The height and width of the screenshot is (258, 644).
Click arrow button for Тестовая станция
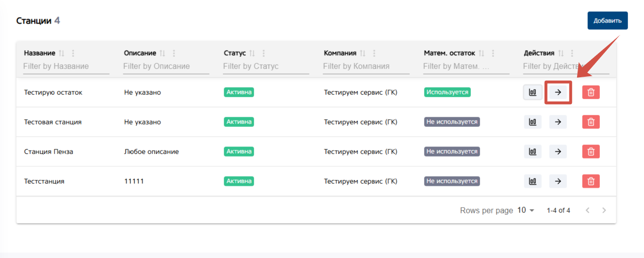pos(558,122)
